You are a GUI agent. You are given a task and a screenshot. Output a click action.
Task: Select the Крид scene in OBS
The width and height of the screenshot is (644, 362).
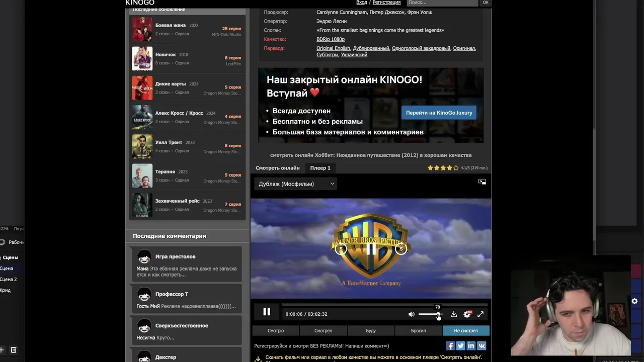(5, 290)
